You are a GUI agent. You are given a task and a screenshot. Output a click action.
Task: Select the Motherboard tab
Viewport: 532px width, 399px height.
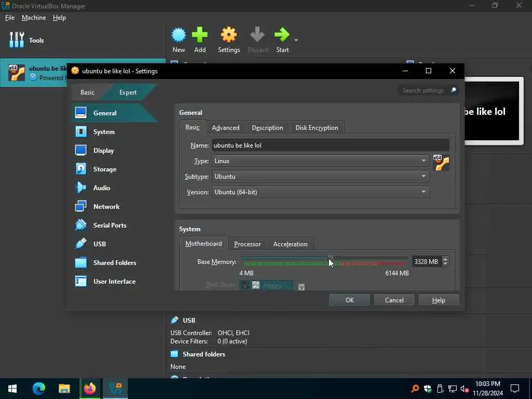pyautogui.click(x=204, y=244)
